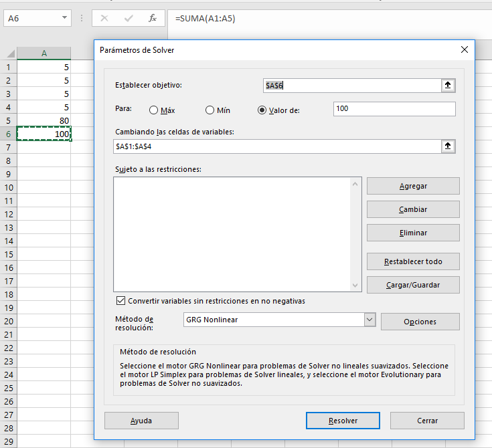Select column A header
This screenshot has height=448, width=492.
tap(44, 53)
